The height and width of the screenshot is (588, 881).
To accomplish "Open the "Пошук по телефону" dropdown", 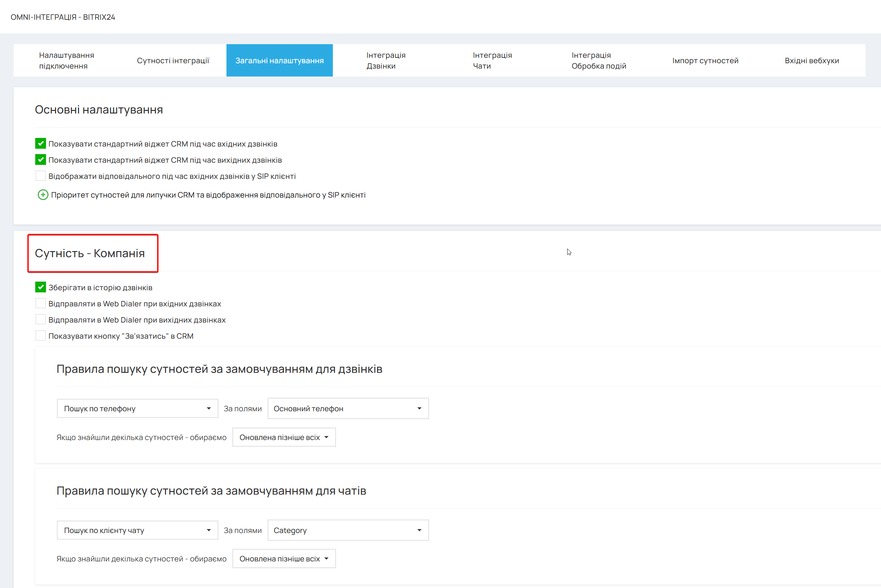I will pos(137,408).
